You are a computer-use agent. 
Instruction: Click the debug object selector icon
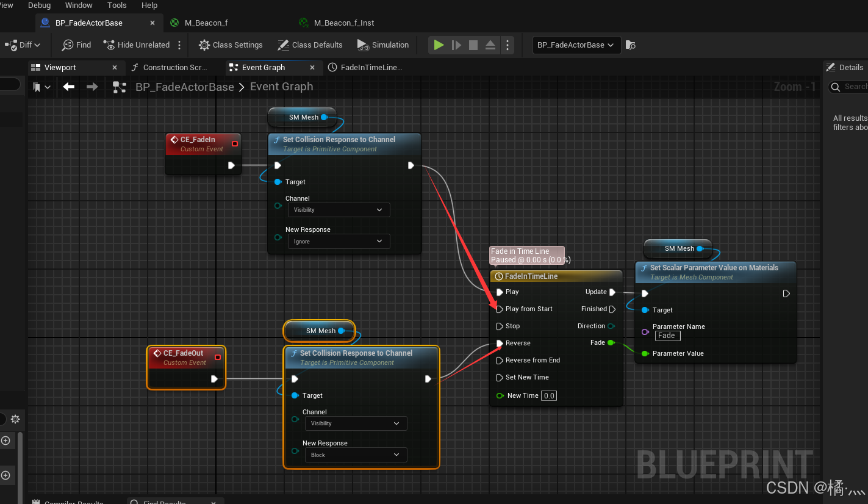click(x=631, y=45)
